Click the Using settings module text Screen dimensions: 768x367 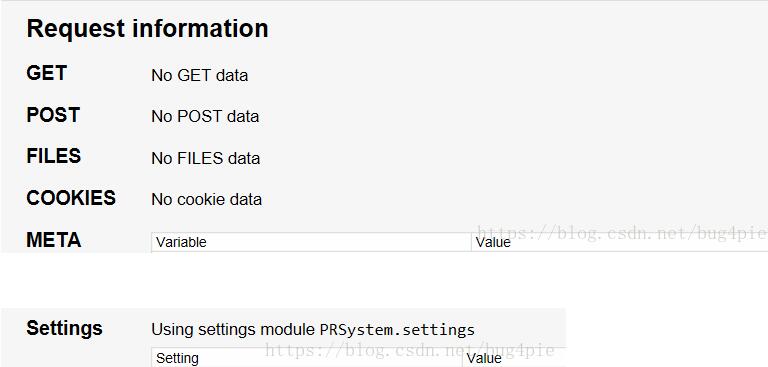(x=235, y=329)
